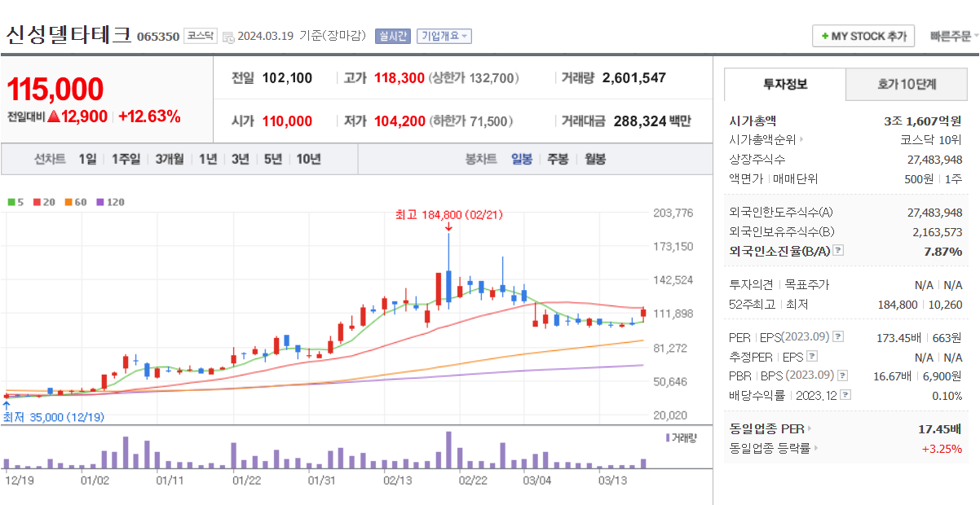Click the help icon next to PER | EPS(2023.09)
980x505 pixels.
pos(838,337)
